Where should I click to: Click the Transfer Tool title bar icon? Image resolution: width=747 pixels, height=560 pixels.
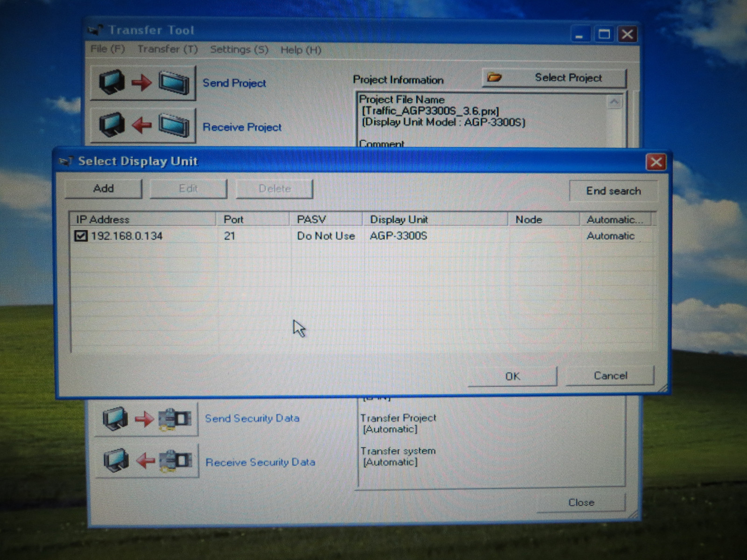click(95, 30)
